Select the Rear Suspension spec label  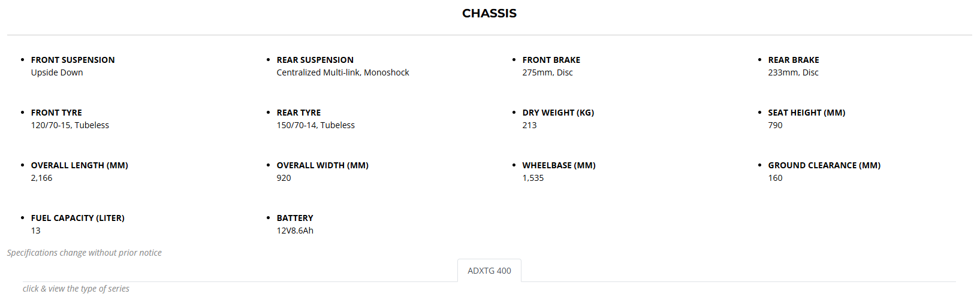[315, 60]
